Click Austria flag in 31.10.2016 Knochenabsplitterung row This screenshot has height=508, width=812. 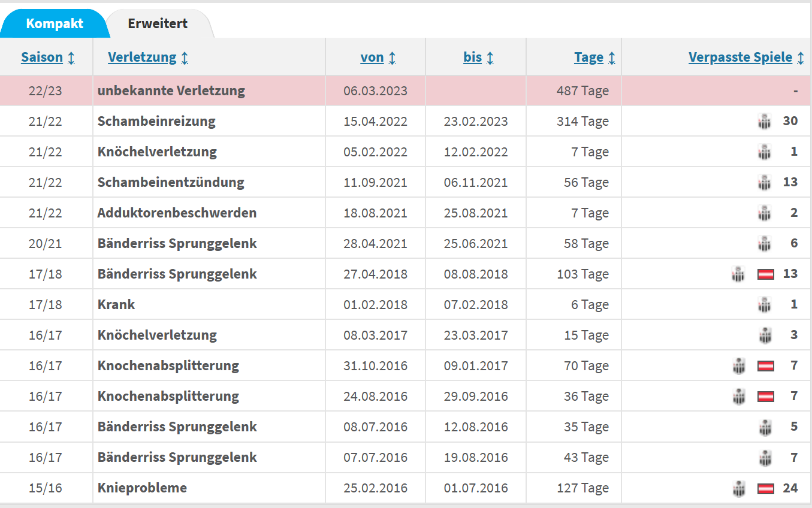tap(765, 366)
